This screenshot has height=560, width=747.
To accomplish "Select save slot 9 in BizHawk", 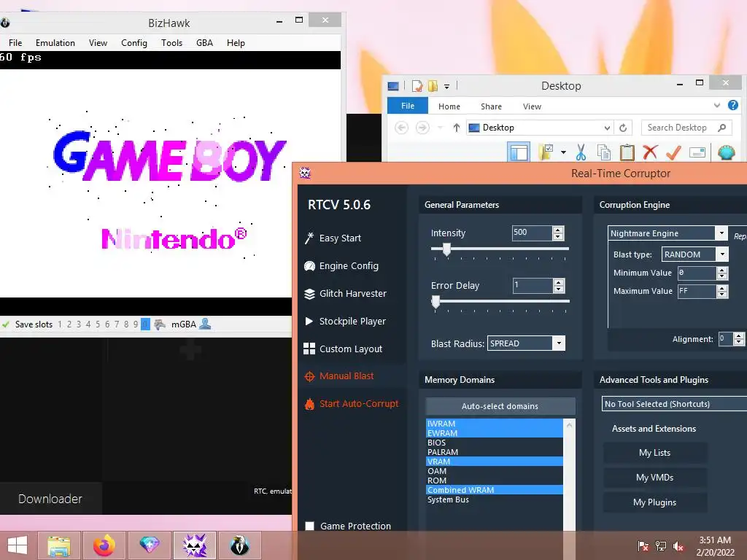I will (136, 324).
